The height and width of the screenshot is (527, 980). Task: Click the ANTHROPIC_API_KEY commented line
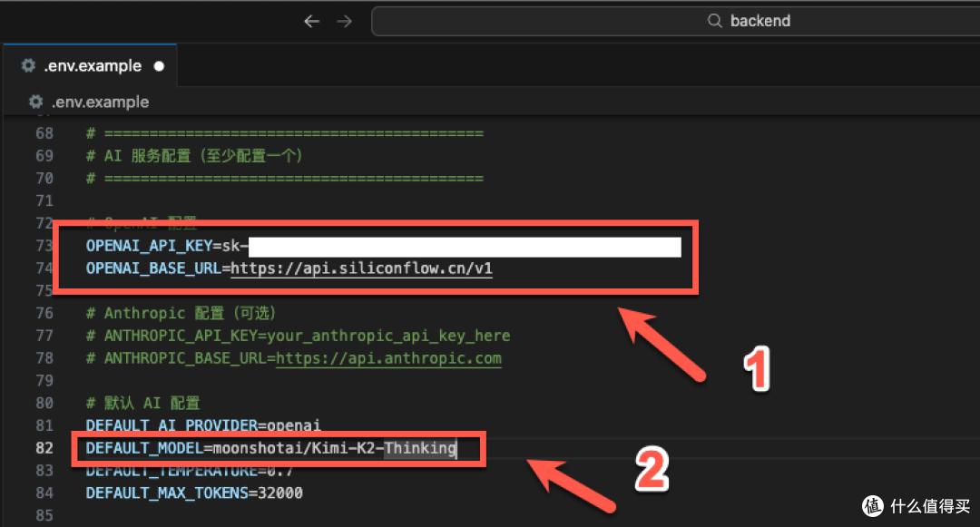(299, 336)
